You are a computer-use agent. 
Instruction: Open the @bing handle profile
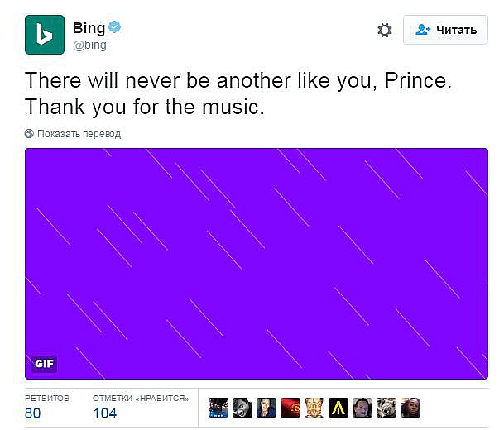[x=89, y=45]
